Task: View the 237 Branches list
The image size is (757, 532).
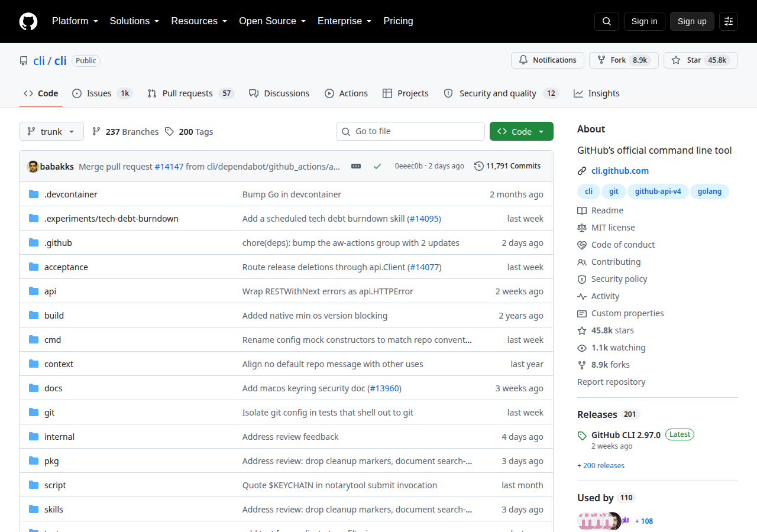Action: pyautogui.click(x=125, y=132)
